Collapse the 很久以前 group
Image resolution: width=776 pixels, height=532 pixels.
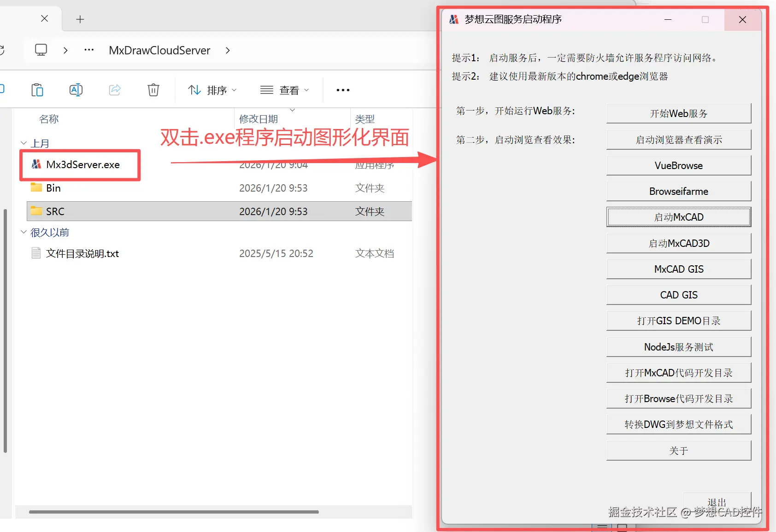point(24,232)
